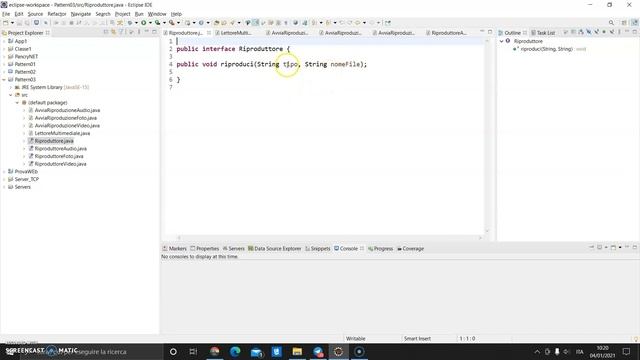This screenshot has height=360, width=640.
Task: Select riproduci(String, String) in Outline
Action: [x=547, y=49]
